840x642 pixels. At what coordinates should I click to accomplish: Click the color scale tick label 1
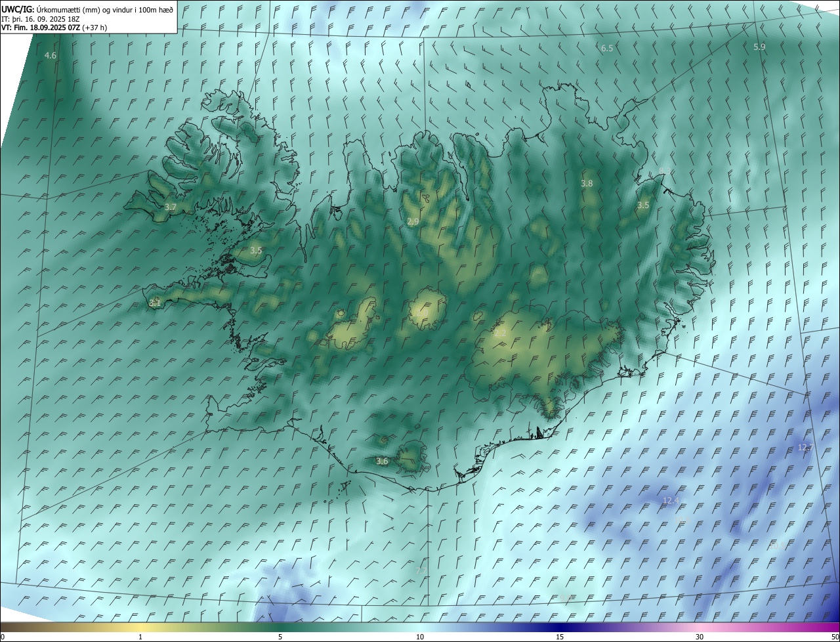coord(140,637)
